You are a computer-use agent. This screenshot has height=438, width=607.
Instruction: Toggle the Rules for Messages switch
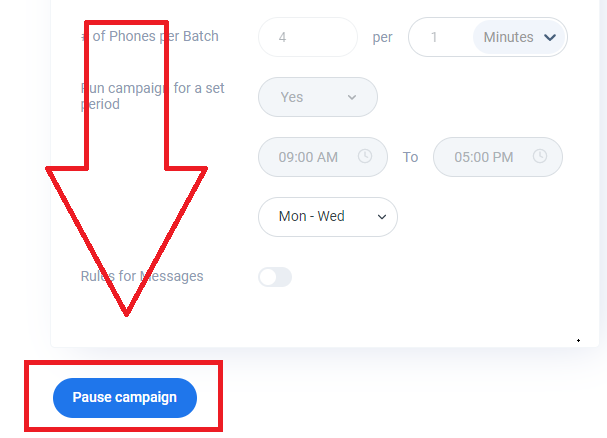tap(275, 277)
